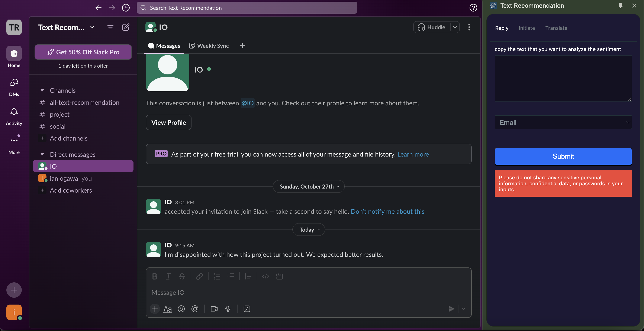Pin the Text Recommendation panel
Viewport: 644px width, 331px height.
click(620, 6)
